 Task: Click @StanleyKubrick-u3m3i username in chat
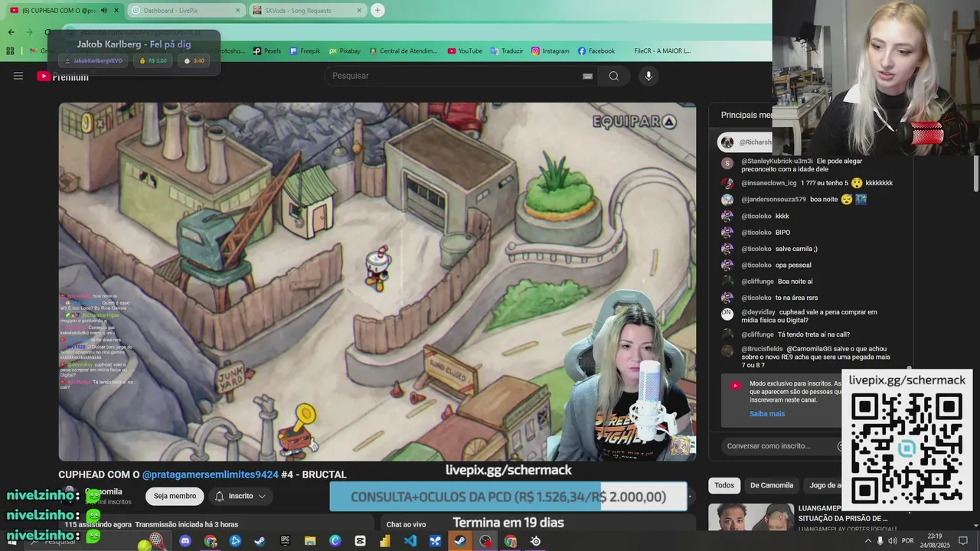776,161
